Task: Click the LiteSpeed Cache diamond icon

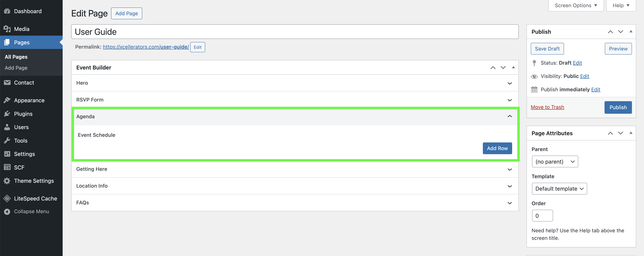Action: [x=7, y=198]
